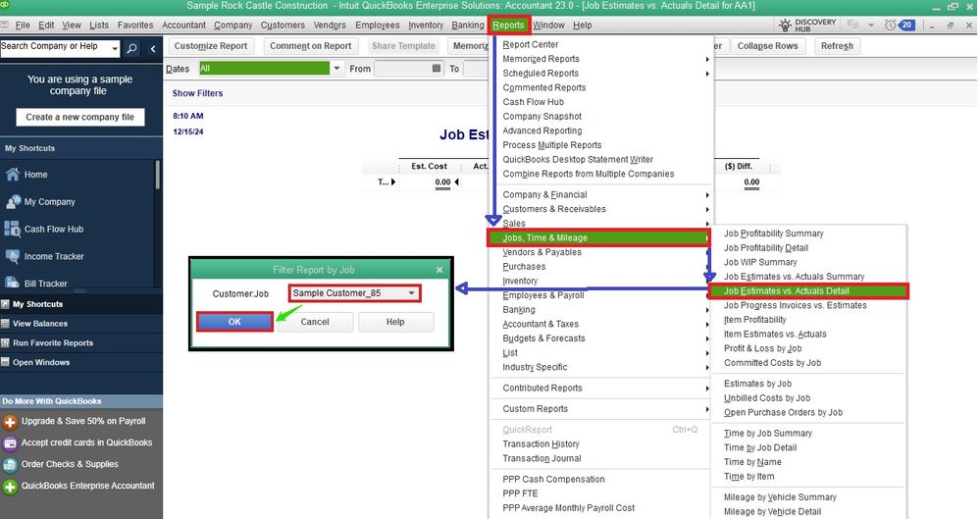Expand Customers & Receivables submenu

(707, 210)
